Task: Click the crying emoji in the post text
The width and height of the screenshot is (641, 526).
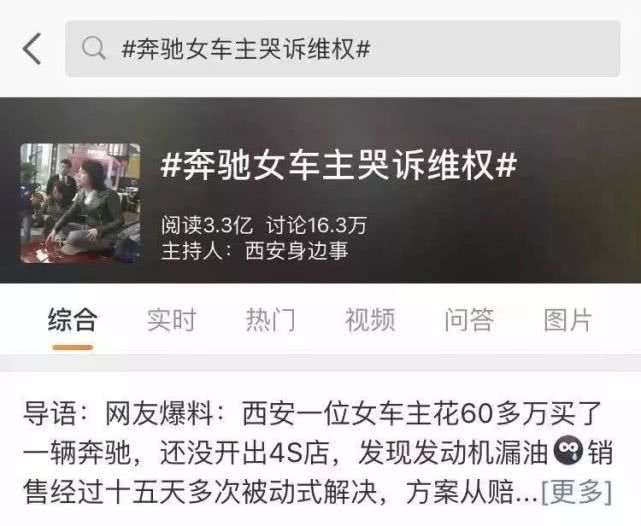Action: point(568,452)
